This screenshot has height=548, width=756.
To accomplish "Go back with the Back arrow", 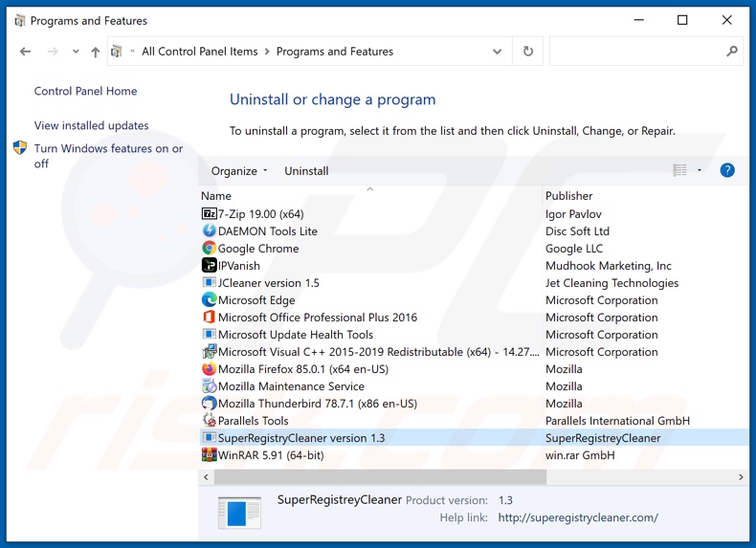I will click(x=25, y=51).
